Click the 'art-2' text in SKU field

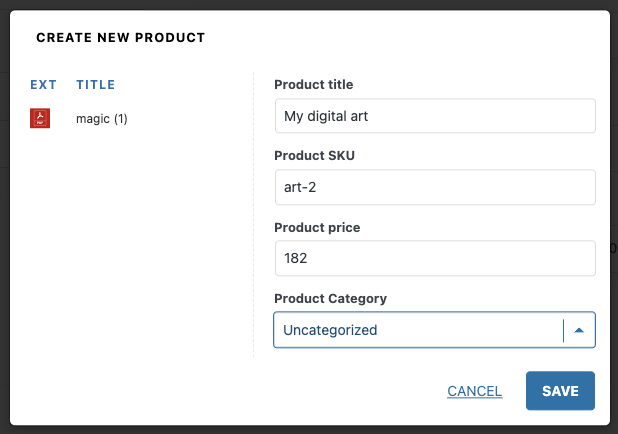(301, 187)
